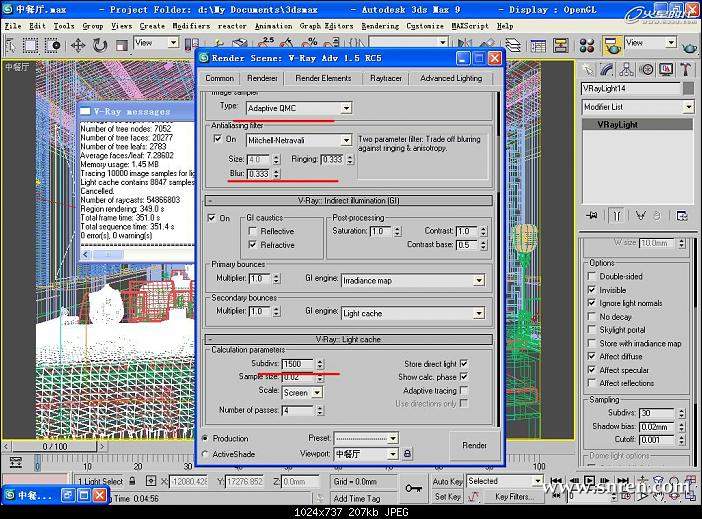
Task: Switch to the Motion command panel
Action: pyautogui.click(x=646, y=69)
